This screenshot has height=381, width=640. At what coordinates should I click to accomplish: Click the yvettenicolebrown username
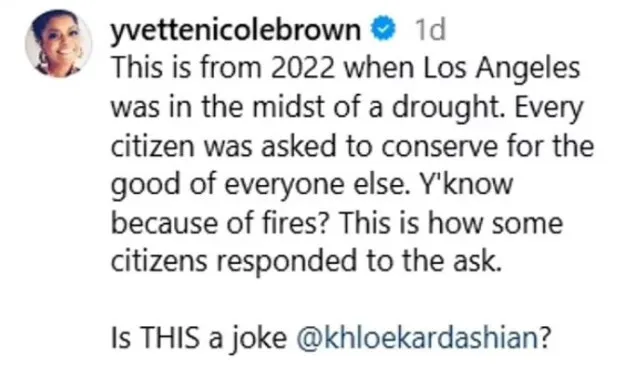click(x=236, y=30)
